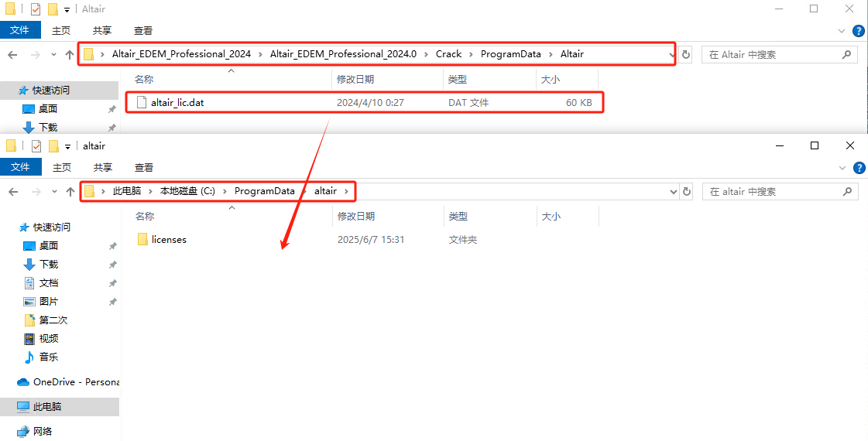
Task: Open 视频 in sidebar
Action: [49, 339]
